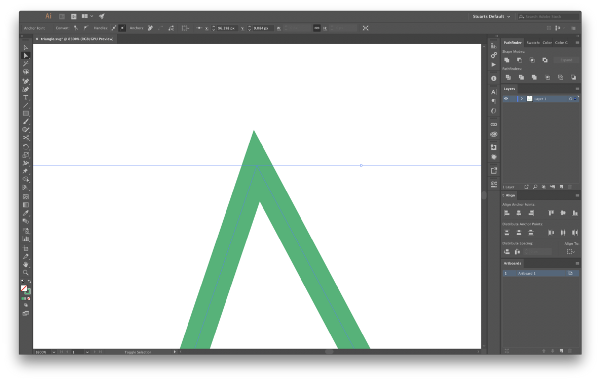
Task: Select the Lasso tool
Action: (x=26, y=72)
